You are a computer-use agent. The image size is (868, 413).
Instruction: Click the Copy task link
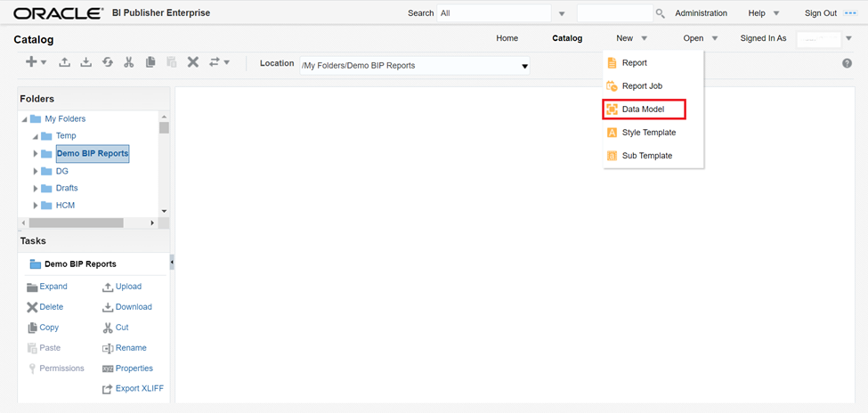pyautogui.click(x=49, y=328)
